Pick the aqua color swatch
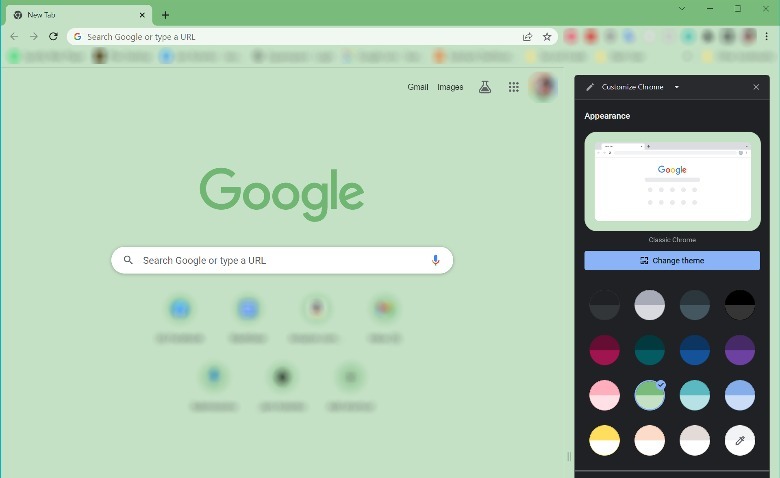Viewport: 780px width, 478px height. [x=694, y=395]
